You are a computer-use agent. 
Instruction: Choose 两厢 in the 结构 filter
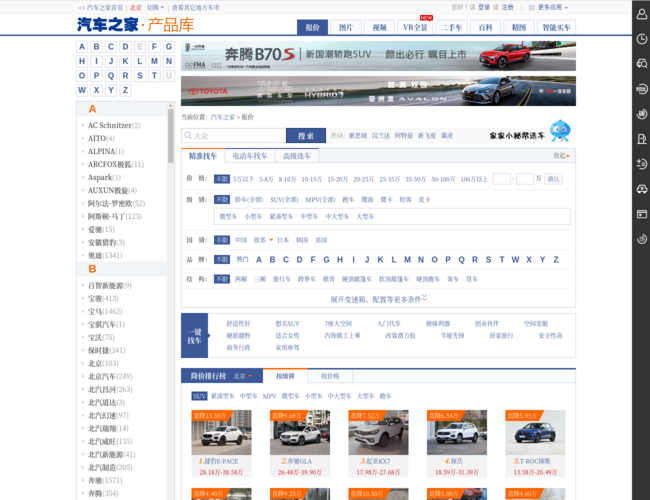241,279
